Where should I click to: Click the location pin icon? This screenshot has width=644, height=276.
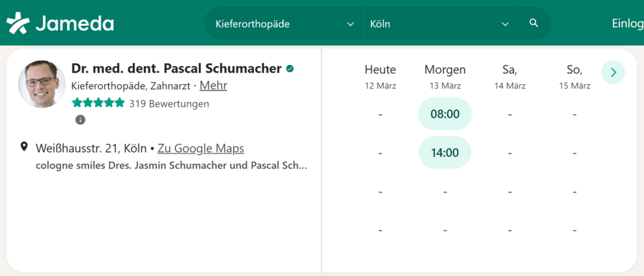click(25, 147)
